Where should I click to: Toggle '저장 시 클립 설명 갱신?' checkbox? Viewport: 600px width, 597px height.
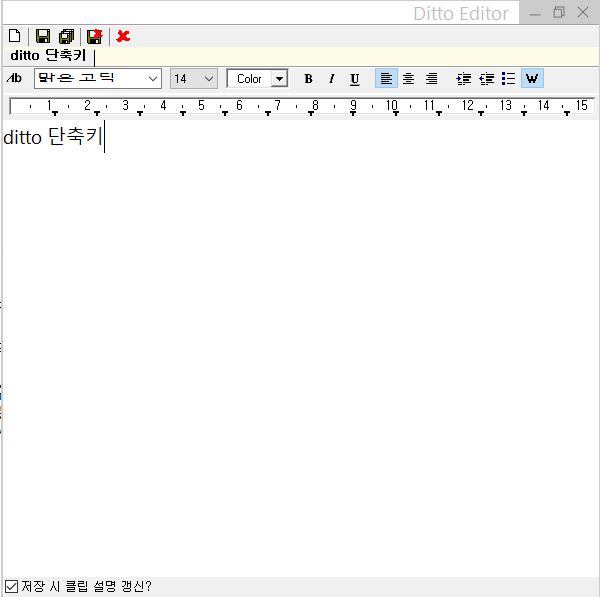pyautogui.click(x=11, y=586)
